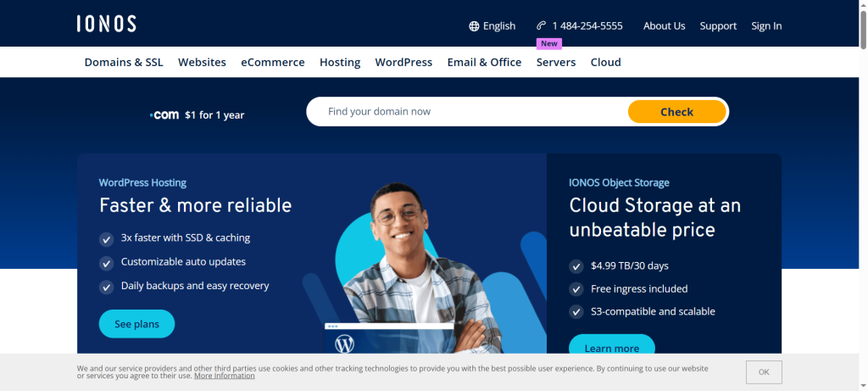Click the See plans button
This screenshot has height=391, width=868.
136,324
